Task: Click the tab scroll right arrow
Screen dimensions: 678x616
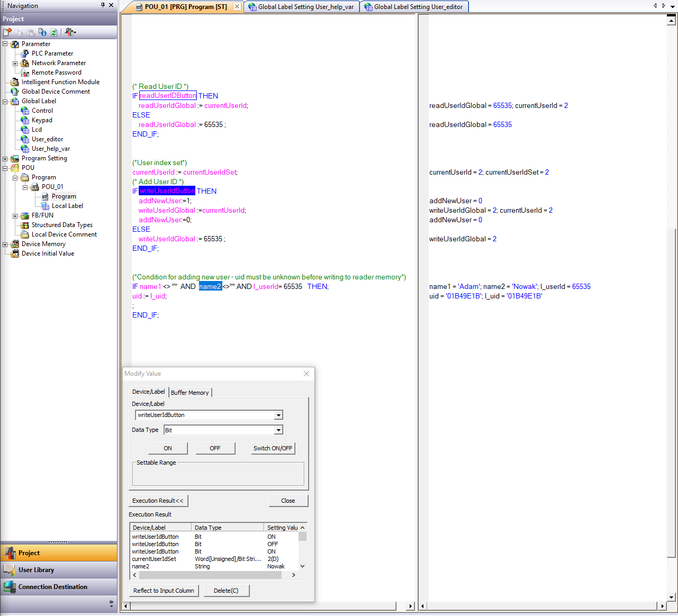Action: point(664,6)
